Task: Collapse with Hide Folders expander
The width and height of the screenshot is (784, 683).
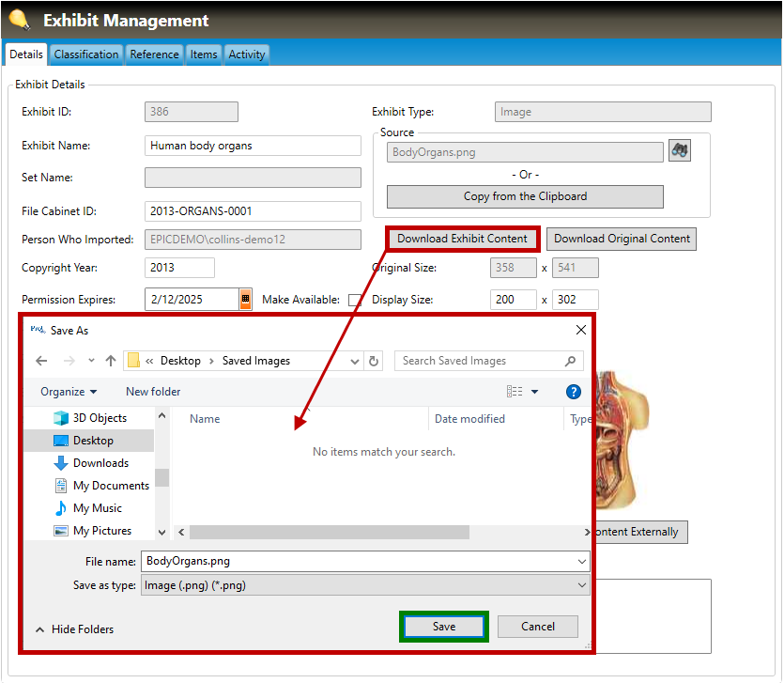Action: coord(75,629)
